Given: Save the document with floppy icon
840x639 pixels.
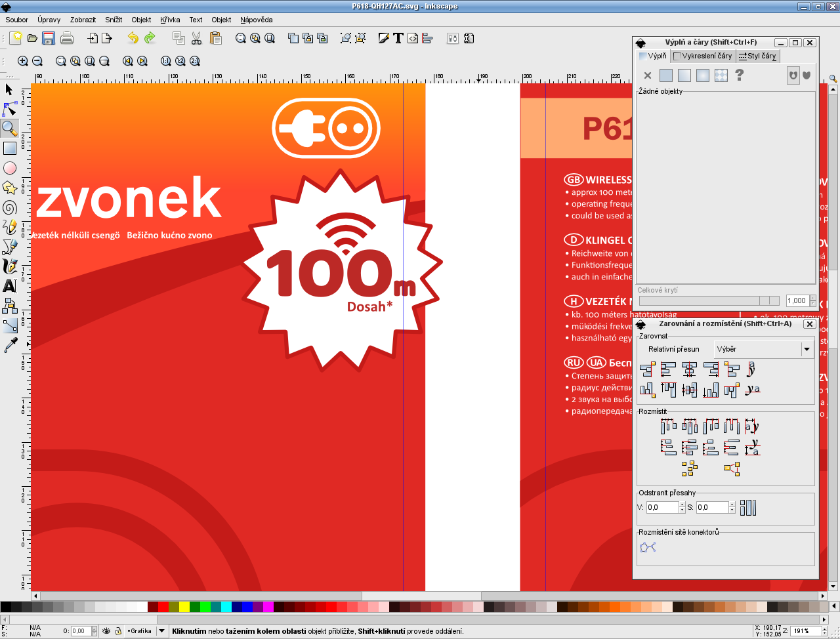Looking at the screenshot, I should [x=48, y=38].
